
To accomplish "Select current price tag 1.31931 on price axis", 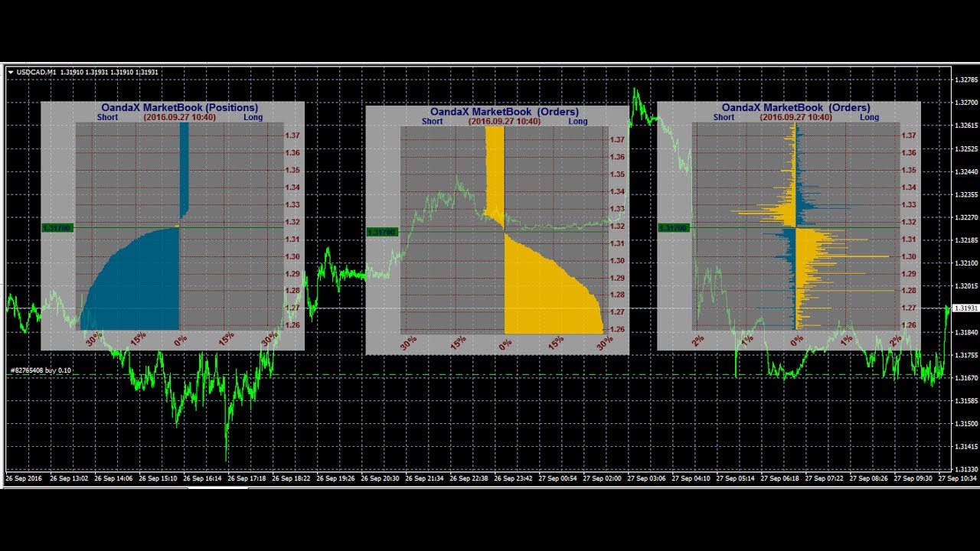I will point(965,308).
